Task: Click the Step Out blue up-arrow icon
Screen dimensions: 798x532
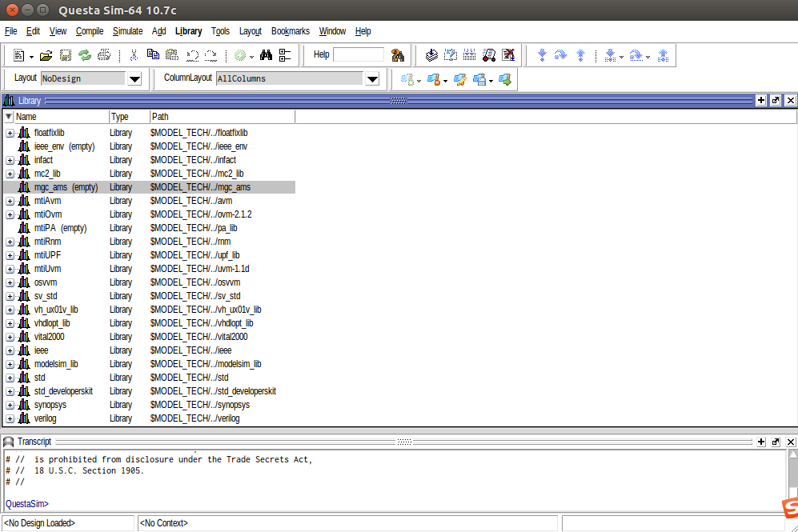Action: (x=580, y=55)
